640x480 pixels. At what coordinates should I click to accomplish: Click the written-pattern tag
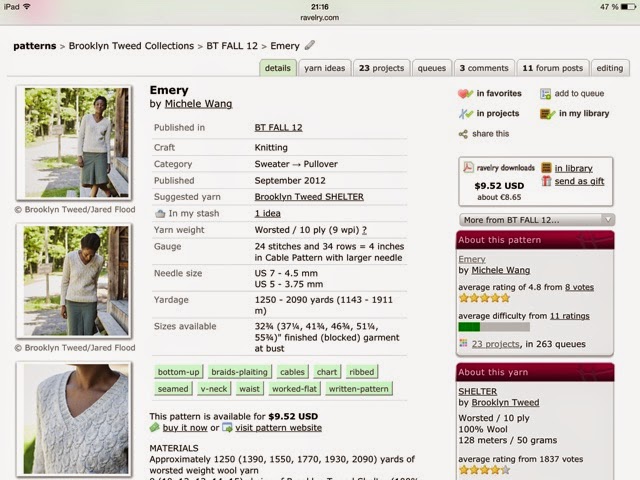tap(358, 389)
